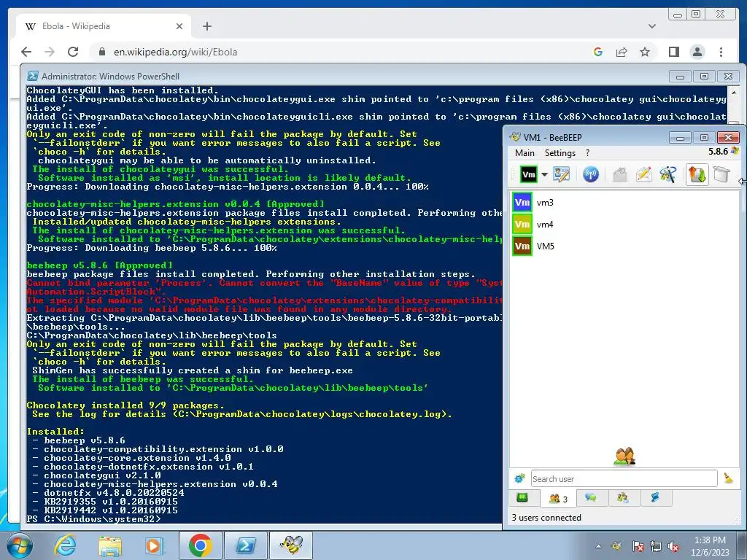This screenshot has width=747, height=560.
Task: Open the Windows Start button
Action: tap(18, 545)
